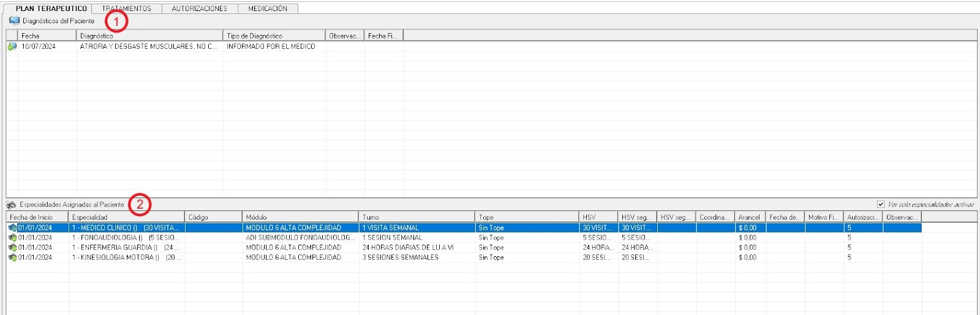Click the Módulo column header
Screen dimensions: 980x315
(300, 217)
